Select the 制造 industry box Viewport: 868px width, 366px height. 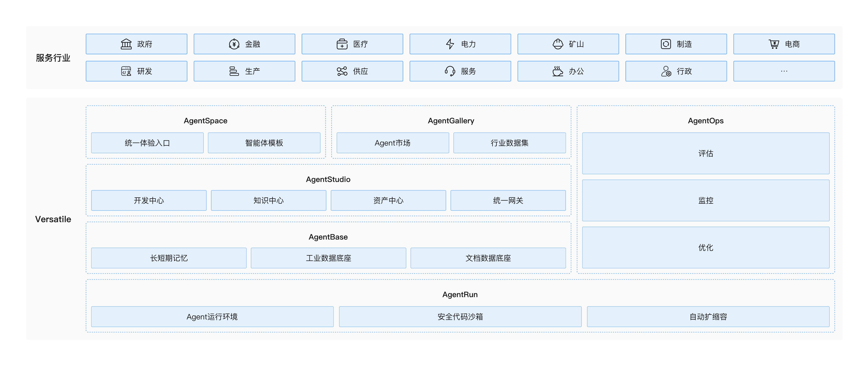point(676,44)
